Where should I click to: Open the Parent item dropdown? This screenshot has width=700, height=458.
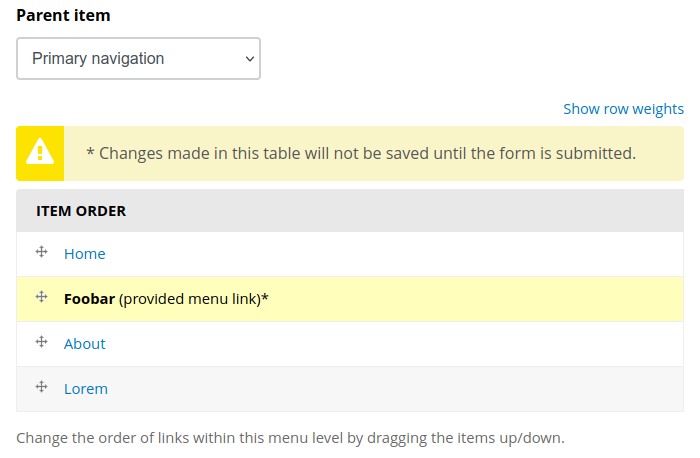138,58
